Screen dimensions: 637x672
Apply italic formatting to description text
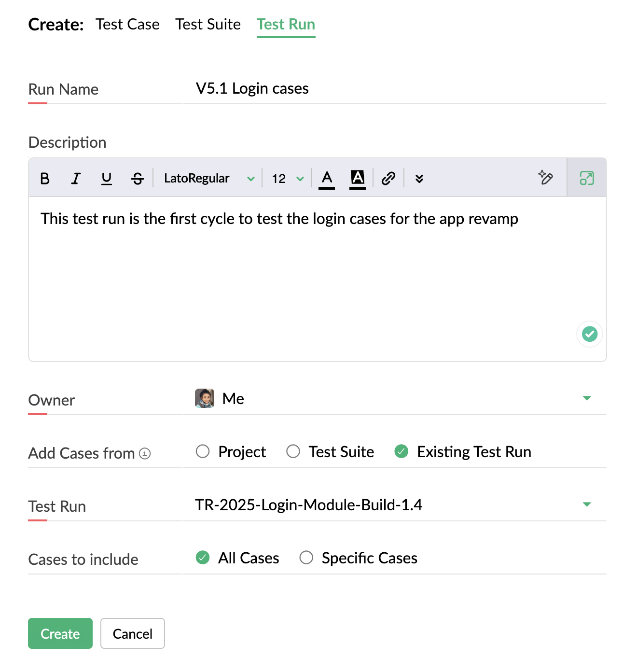(76, 179)
